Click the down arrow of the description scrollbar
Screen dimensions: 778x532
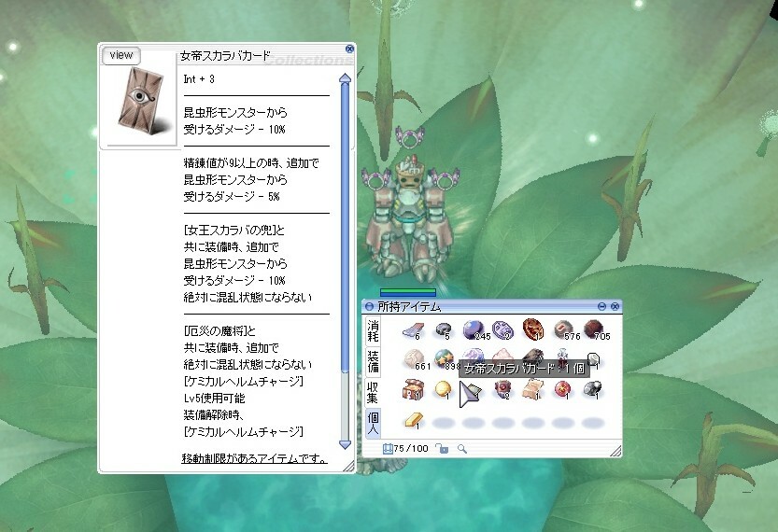click(345, 444)
